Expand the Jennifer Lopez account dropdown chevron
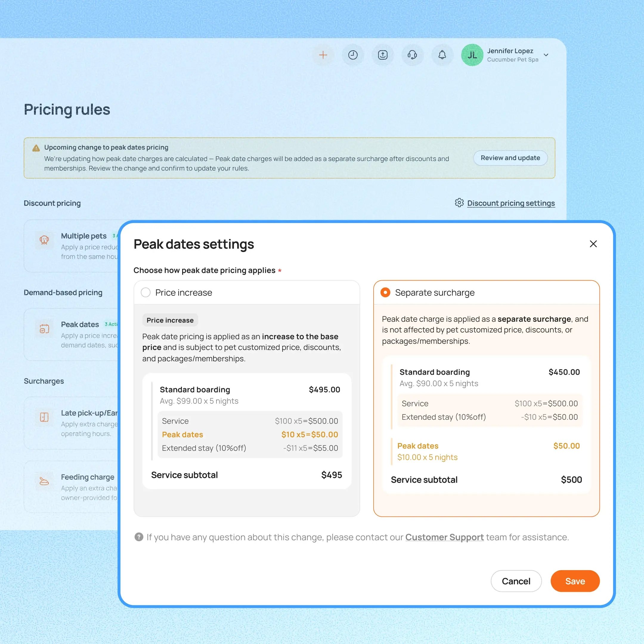Viewport: 644px width, 644px height. point(546,55)
